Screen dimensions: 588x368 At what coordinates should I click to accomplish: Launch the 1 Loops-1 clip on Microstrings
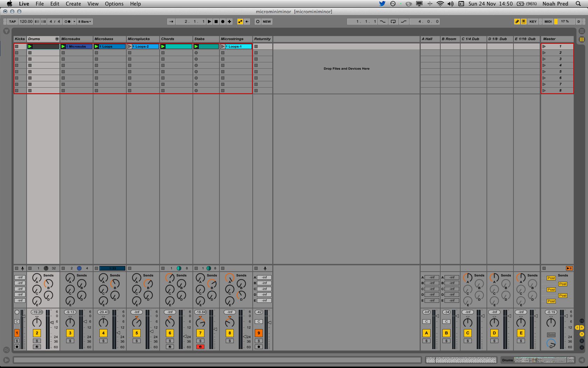(x=223, y=46)
